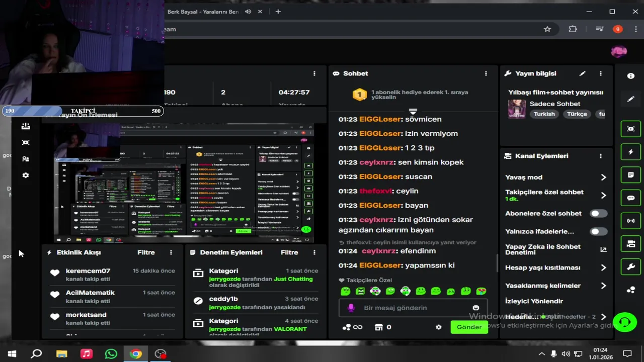The image size is (644, 362).
Task: Open the stats panel three-dot menu
Action: click(314, 73)
